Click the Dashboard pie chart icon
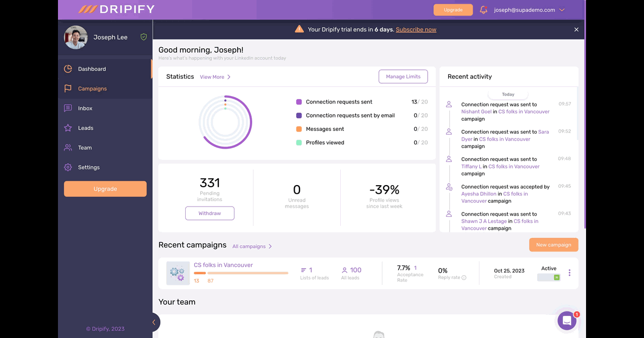Image resolution: width=644 pixels, height=338 pixels. click(68, 69)
